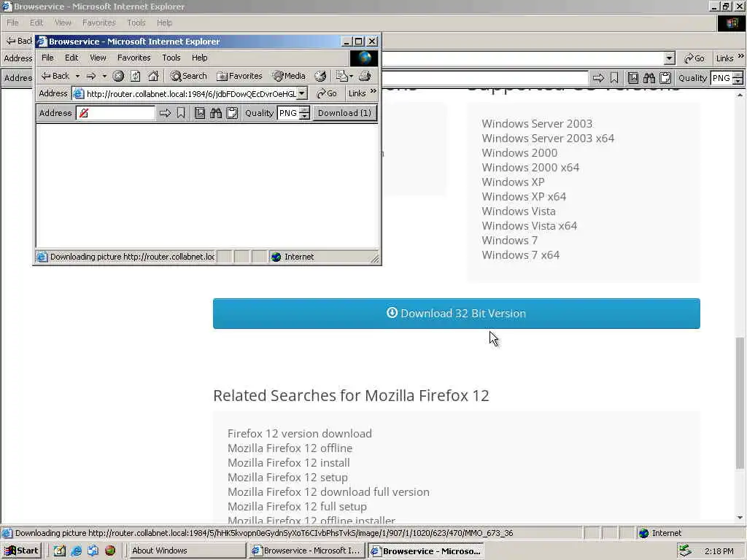Image resolution: width=747 pixels, height=560 pixels.
Task: Expand the address URL dropdown in front window
Action: (x=302, y=94)
